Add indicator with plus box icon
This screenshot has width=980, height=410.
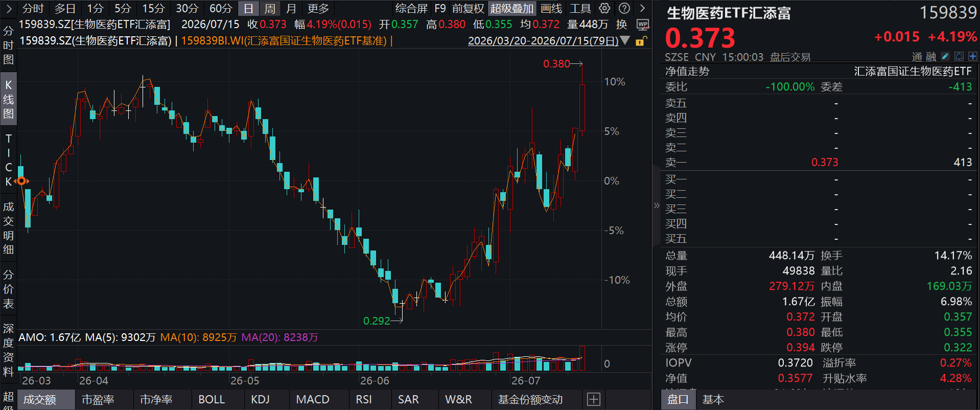click(594, 399)
